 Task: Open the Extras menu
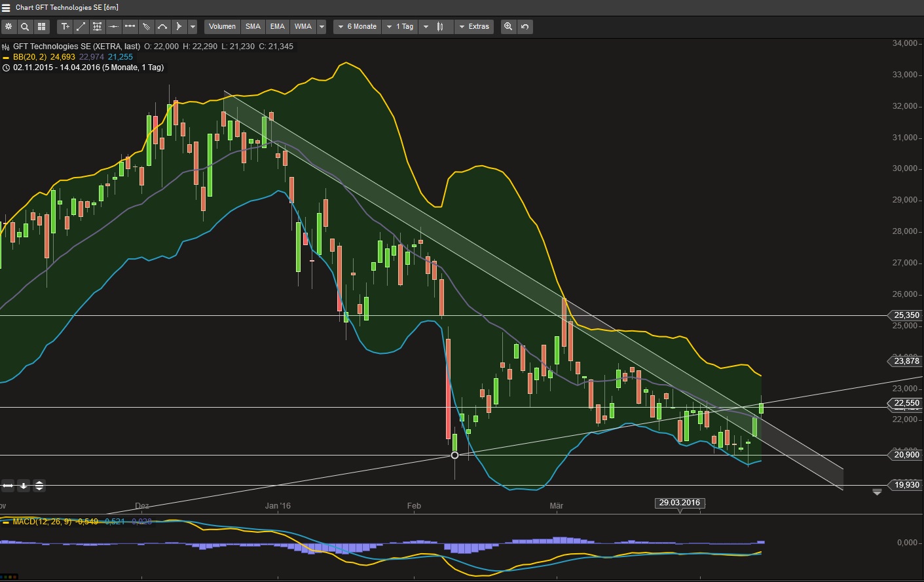click(473, 27)
